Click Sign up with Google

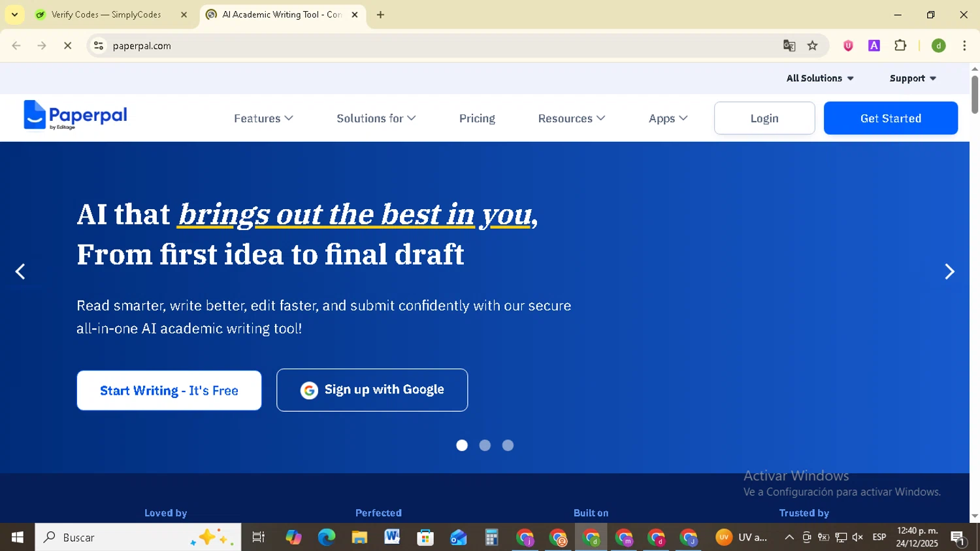(372, 390)
